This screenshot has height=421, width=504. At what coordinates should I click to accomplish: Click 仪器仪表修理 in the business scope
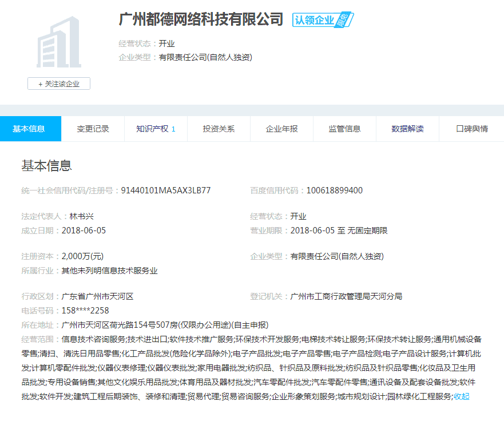pyautogui.click(x=121, y=368)
